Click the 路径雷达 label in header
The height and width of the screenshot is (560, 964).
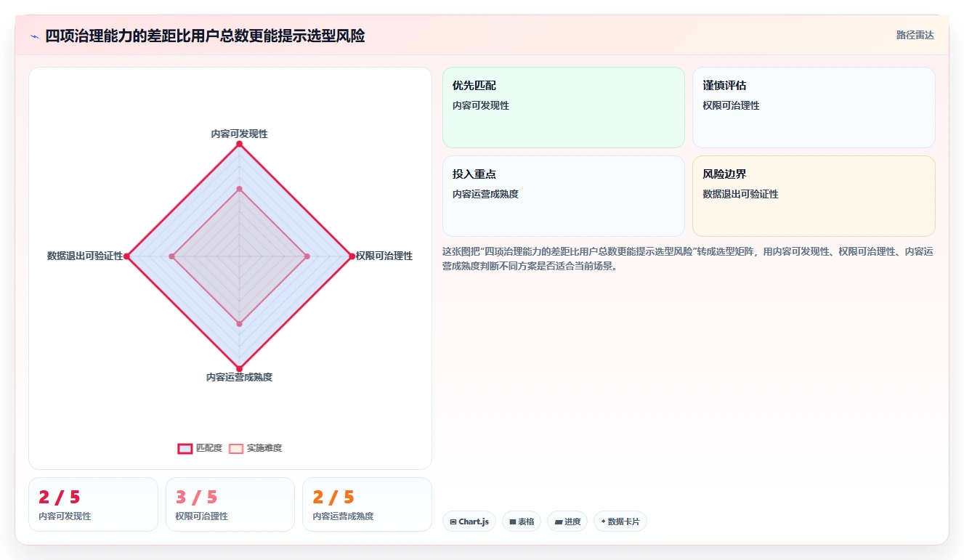915,35
